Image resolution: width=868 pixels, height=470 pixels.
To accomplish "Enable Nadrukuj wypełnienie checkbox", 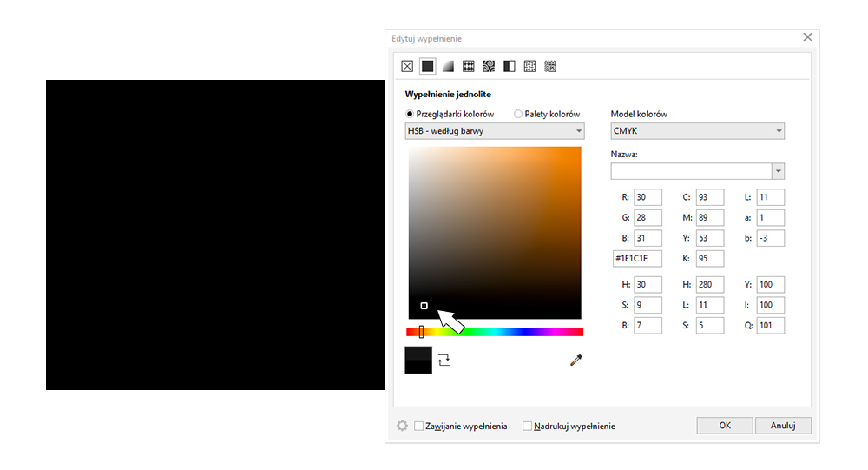I will coord(528,427).
